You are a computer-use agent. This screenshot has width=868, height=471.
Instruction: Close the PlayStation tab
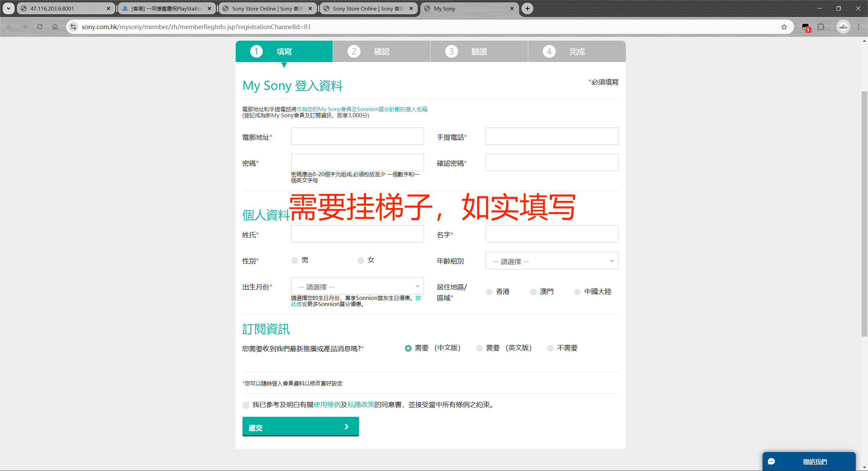coord(209,8)
